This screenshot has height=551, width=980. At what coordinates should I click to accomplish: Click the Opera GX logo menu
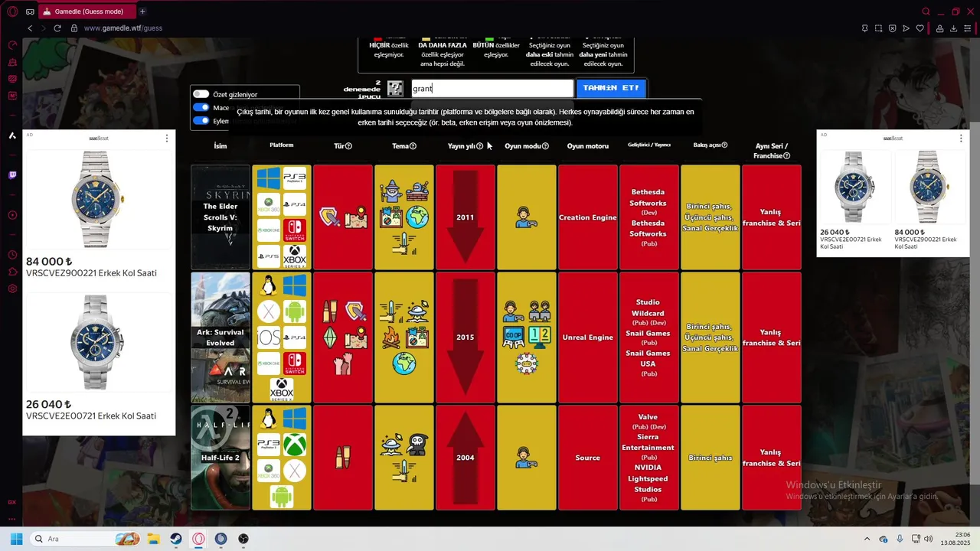[x=12, y=11]
